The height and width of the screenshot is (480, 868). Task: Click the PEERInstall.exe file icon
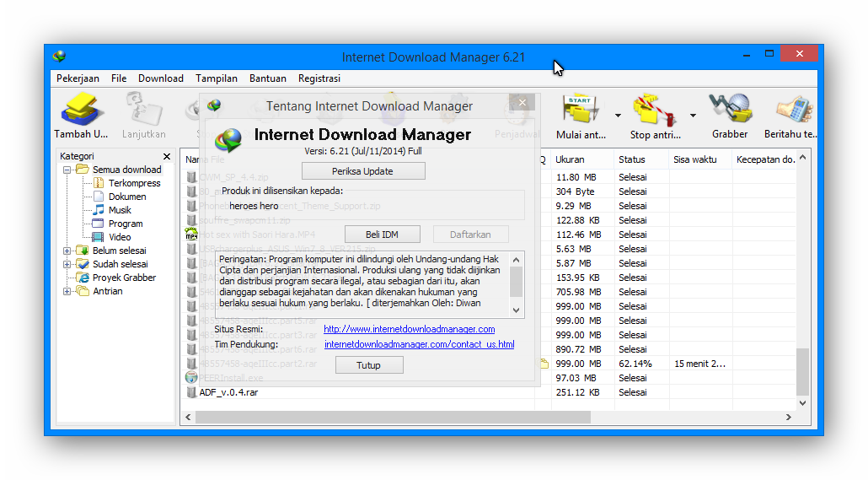point(191,377)
